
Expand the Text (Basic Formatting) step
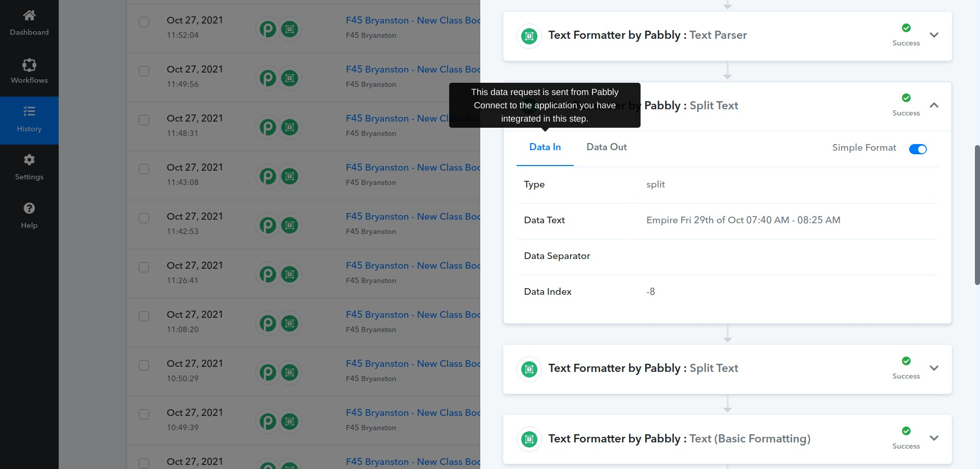pyautogui.click(x=934, y=438)
